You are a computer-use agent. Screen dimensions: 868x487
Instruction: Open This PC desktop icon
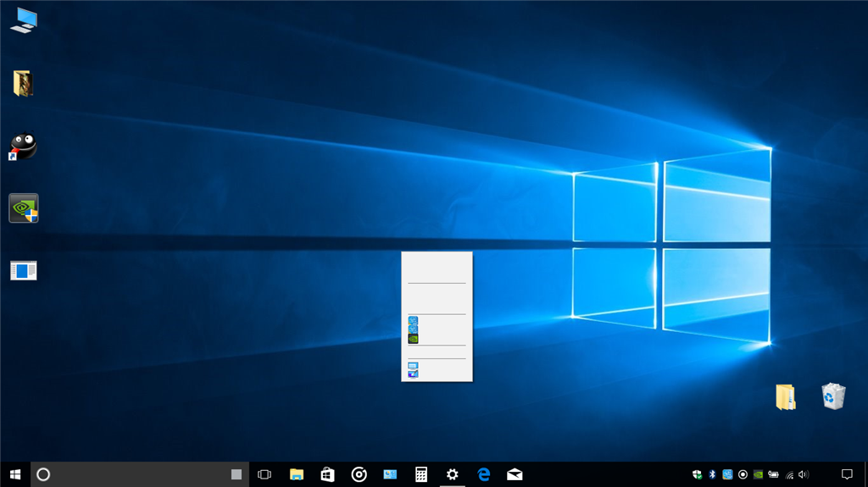[24, 21]
